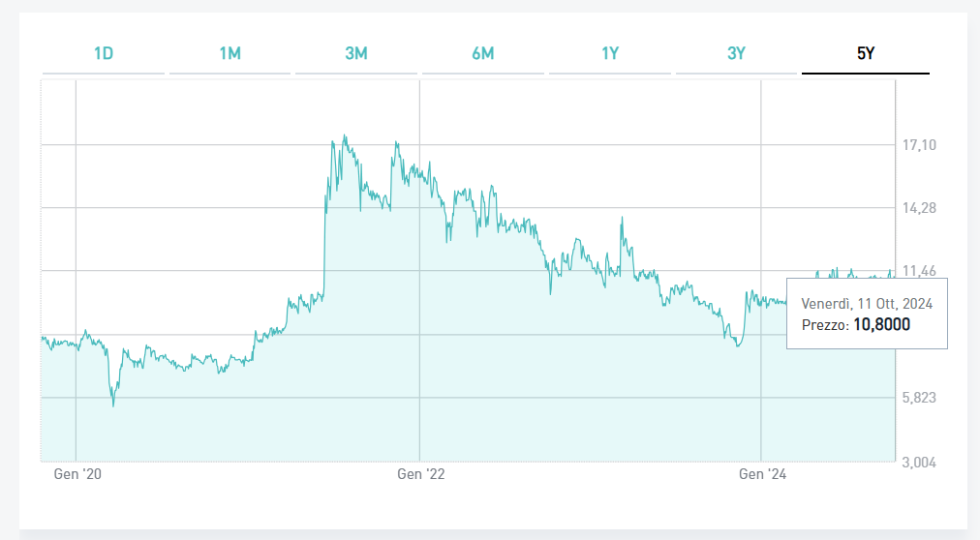Click the sharp price spike in early 2023
The height and width of the screenshot is (540, 980).
click(622, 218)
